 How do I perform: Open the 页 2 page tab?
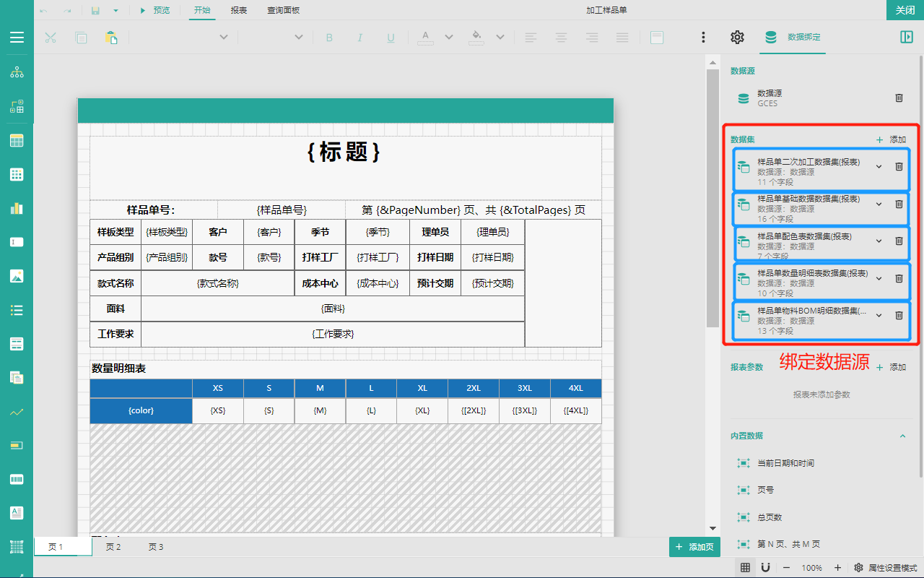click(x=113, y=547)
